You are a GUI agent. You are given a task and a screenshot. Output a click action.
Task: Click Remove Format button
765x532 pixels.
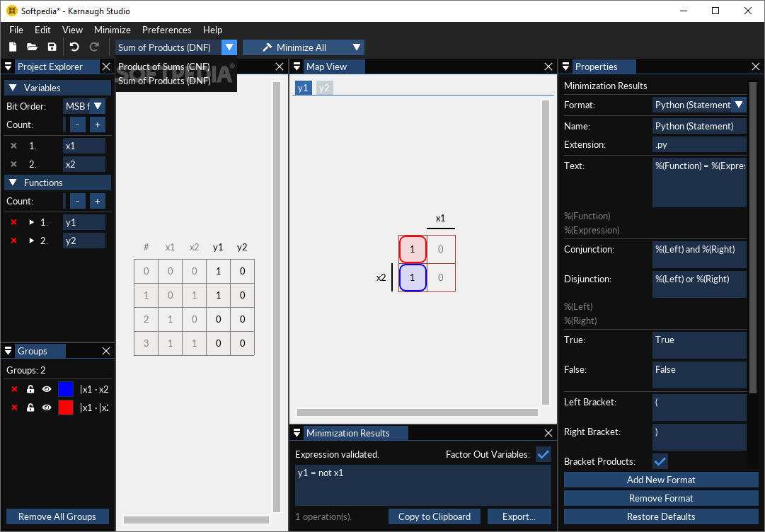(x=661, y=498)
